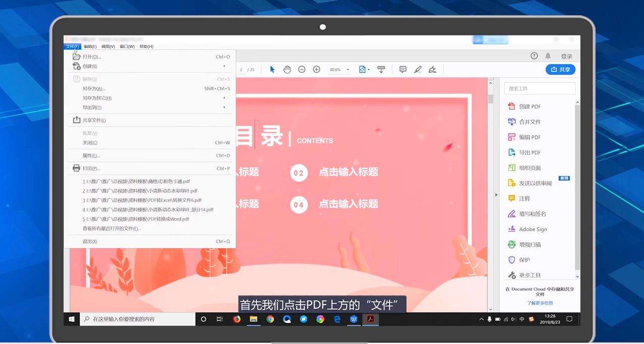Click the 搜索工具 search field
Image resolution: width=644 pixels, height=344 pixels.
(540, 88)
